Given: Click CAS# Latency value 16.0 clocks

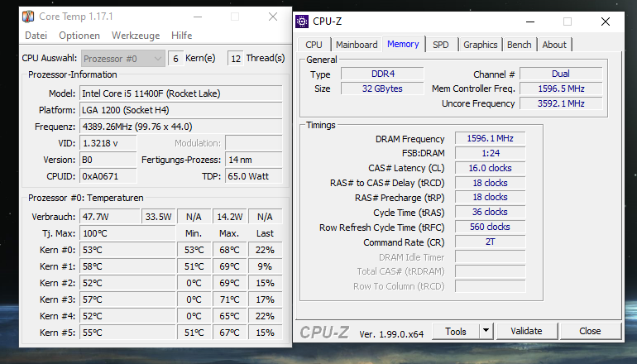Looking at the screenshot, I should point(490,168).
